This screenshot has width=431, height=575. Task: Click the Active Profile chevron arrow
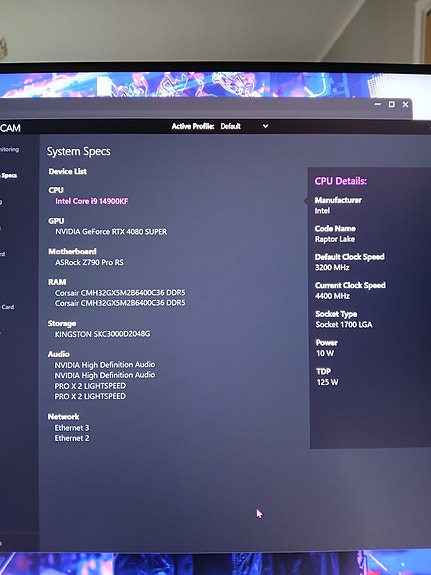(x=266, y=126)
